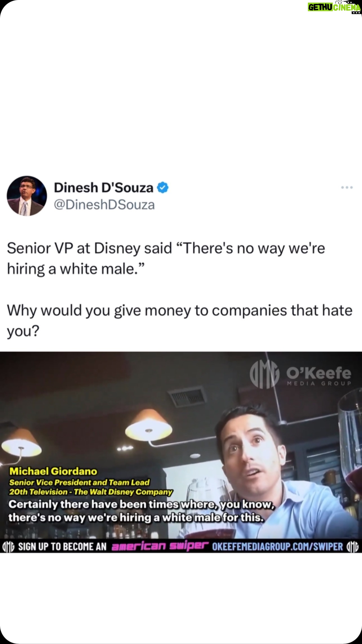Click the blue verified badge
The width and height of the screenshot is (362, 644).
point(162,188)
